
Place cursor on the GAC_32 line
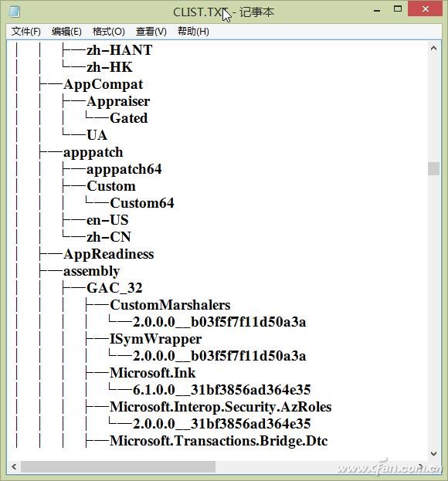(x=114, y=288)
